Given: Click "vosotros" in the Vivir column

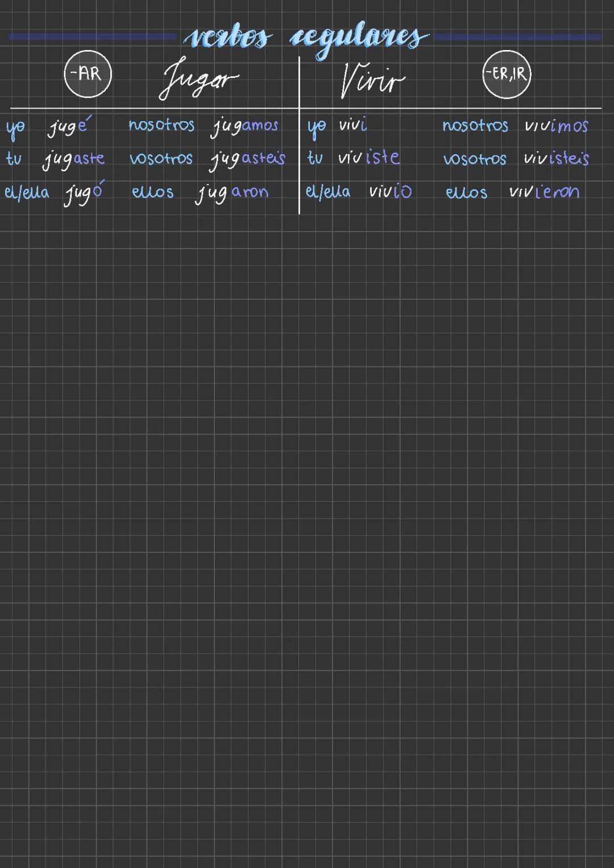Looking at the screenshot, I should pos(475,159).
